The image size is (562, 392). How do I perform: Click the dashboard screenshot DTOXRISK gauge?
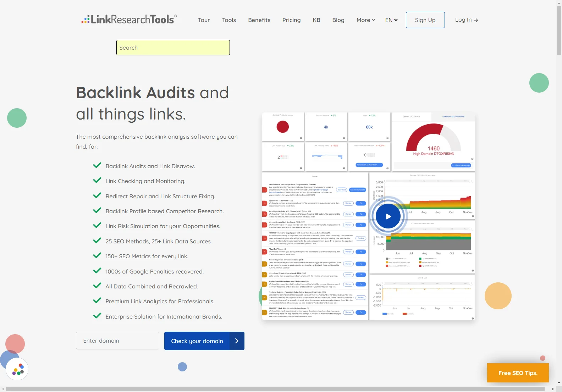[433, 139]
